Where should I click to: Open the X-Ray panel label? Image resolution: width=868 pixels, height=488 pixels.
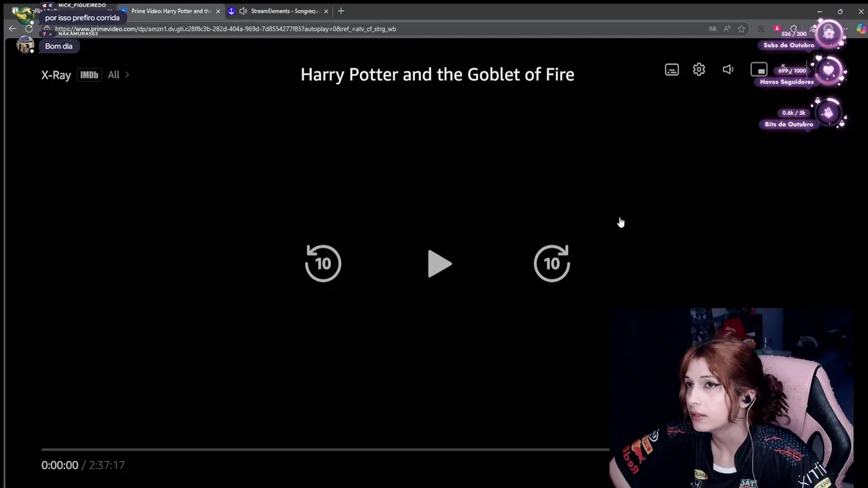(56, 75)
